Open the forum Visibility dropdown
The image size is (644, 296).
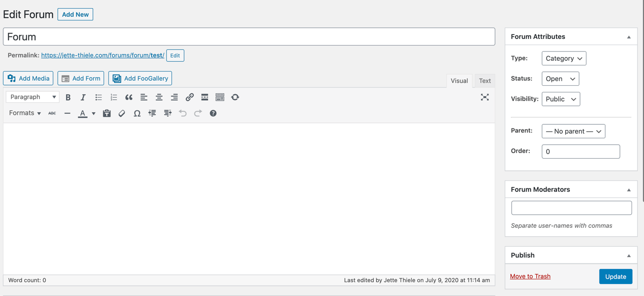click(x=560, y=99)
